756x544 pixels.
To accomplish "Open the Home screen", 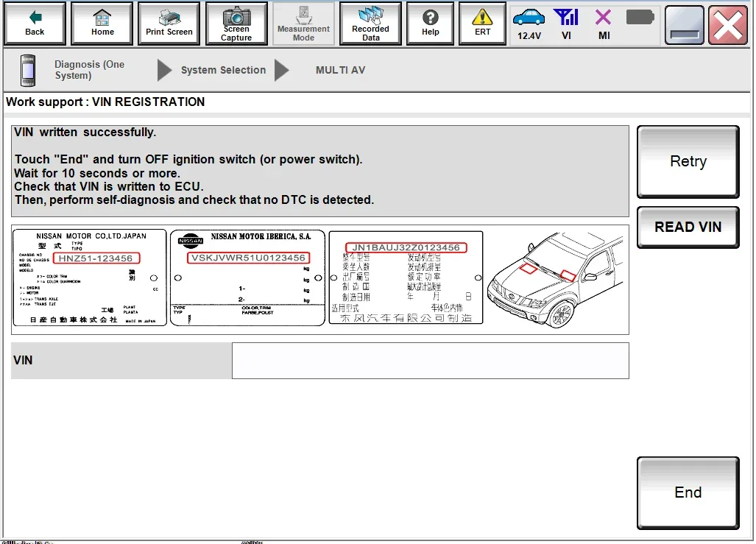I will click(102, 24).
